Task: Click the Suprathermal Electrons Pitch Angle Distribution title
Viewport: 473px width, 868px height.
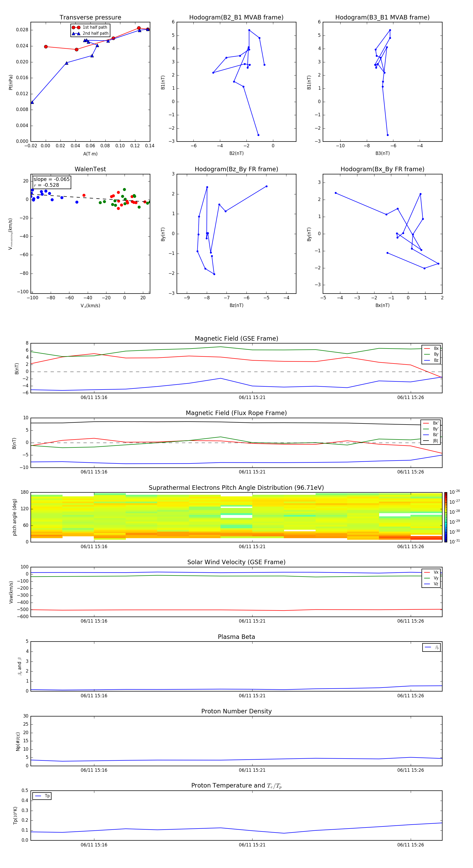Action: [x=236, y=488]
